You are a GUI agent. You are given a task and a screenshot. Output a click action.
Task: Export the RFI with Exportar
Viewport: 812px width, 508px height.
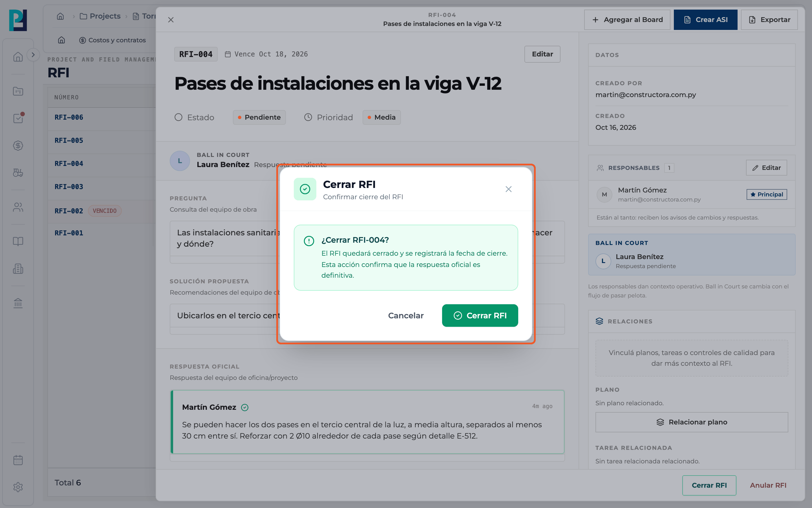pyautogui.click(x=769, y=20)
